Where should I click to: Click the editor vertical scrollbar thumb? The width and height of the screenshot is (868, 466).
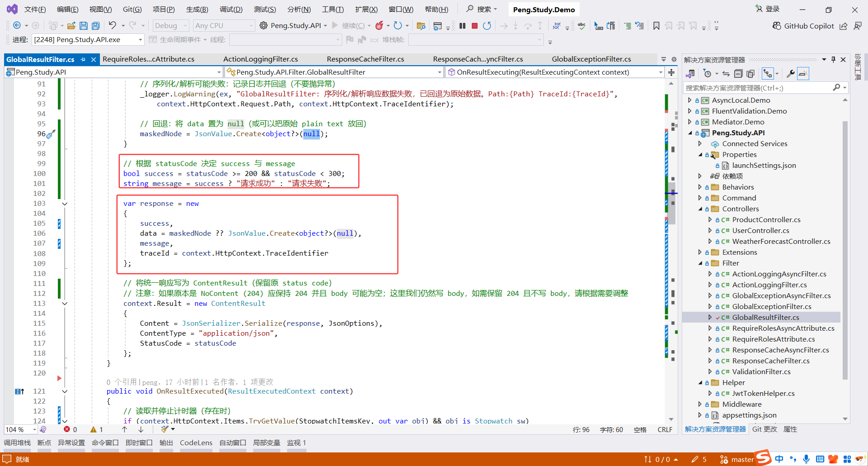click(x=672, y=203)
